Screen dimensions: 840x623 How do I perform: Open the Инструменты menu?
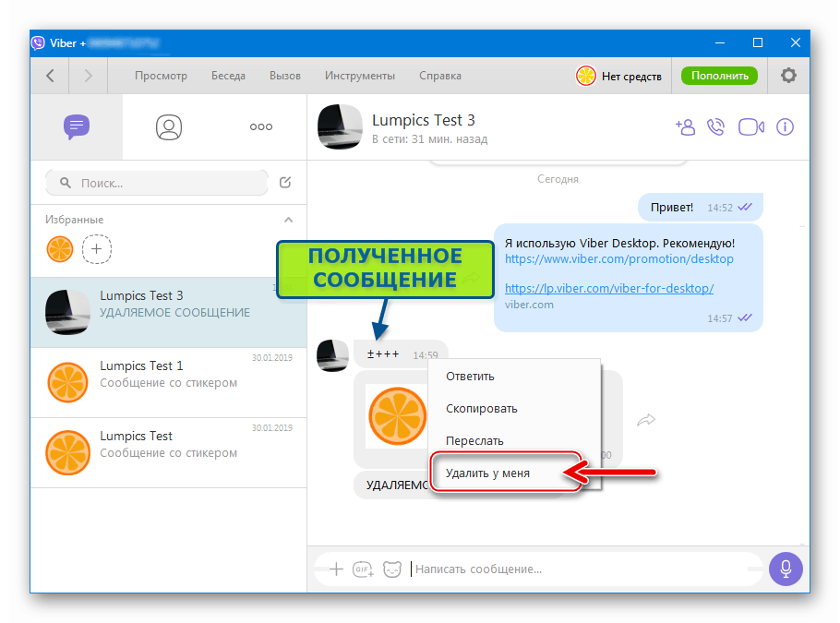click(x=360, y=76)
